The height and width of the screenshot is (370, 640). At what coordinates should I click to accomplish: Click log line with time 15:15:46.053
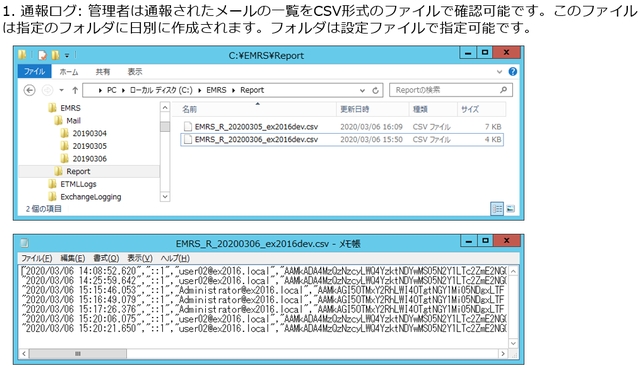tap(263, 290)
